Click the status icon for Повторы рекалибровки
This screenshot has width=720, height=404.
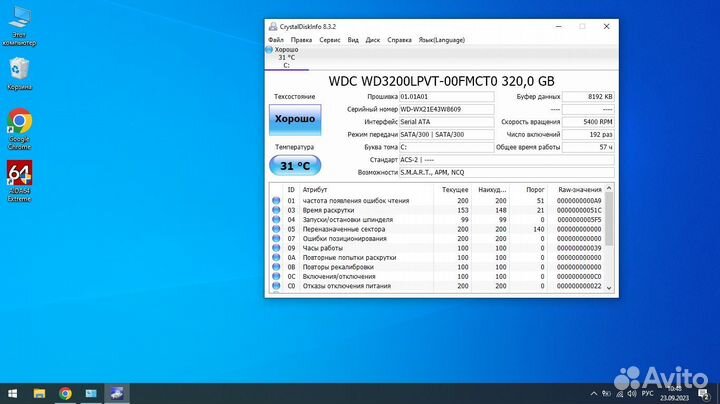276,267
